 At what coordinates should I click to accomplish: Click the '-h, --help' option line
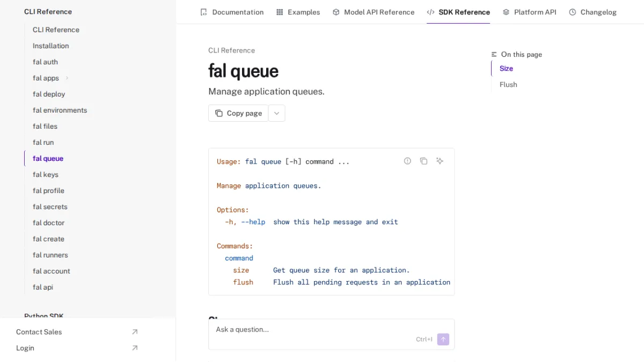click(x=311, y=221)
